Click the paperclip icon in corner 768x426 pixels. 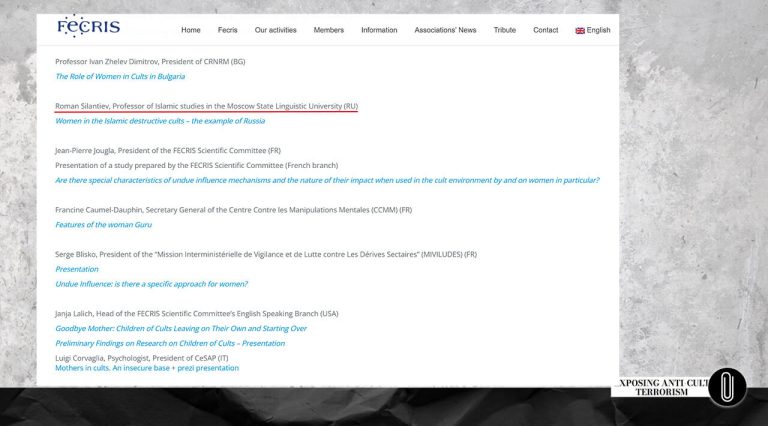pyautogui.click(x=727, y=387)
